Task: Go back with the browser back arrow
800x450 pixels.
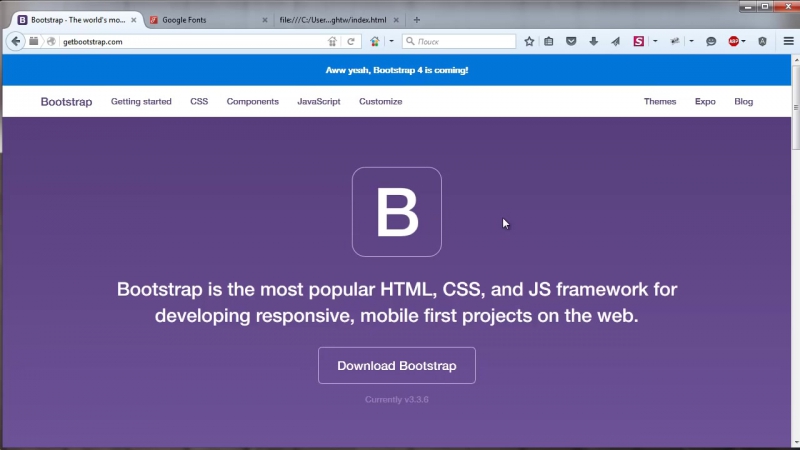Action: point(15,41)
